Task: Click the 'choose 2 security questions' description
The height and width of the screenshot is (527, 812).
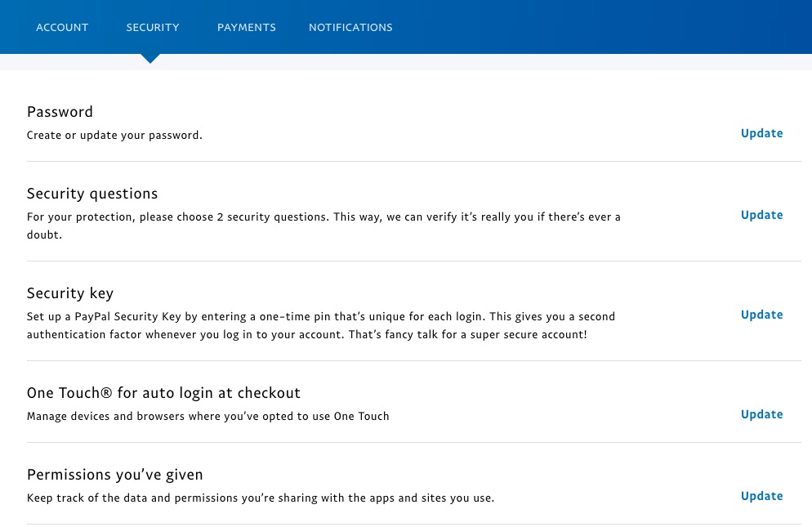Action: pos(323,226)
